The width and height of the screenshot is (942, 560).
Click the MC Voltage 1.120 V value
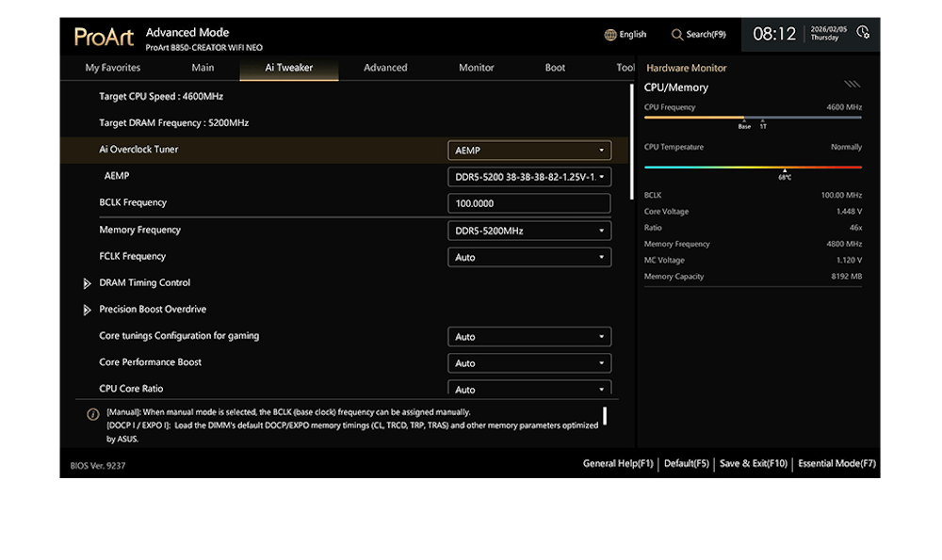pyautogui.click(x=849, y=260)
